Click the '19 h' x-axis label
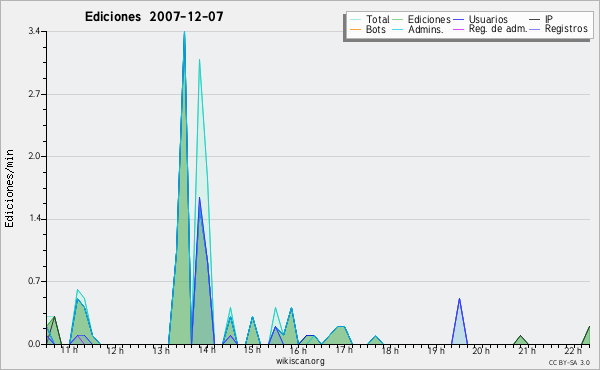Screen dimensions: 600x370 tap(436, 350)
